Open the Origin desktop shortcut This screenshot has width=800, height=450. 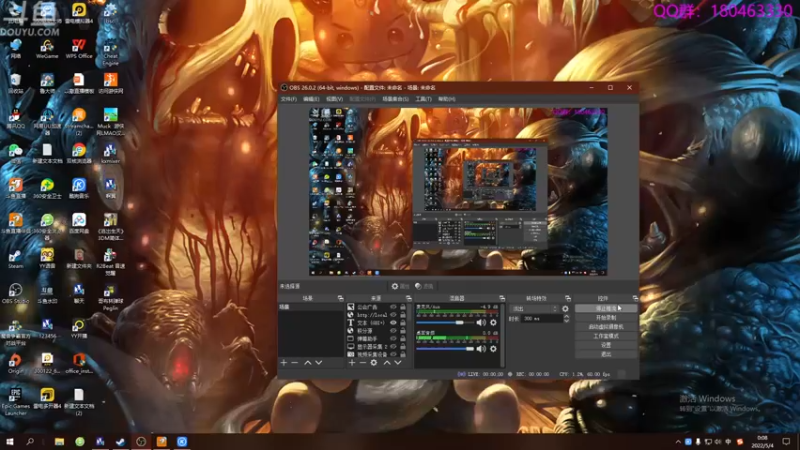coord(15,363)
